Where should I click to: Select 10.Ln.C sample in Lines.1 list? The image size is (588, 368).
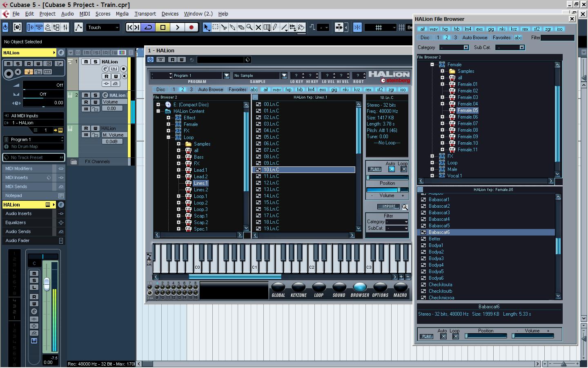[x=304, y=170]
